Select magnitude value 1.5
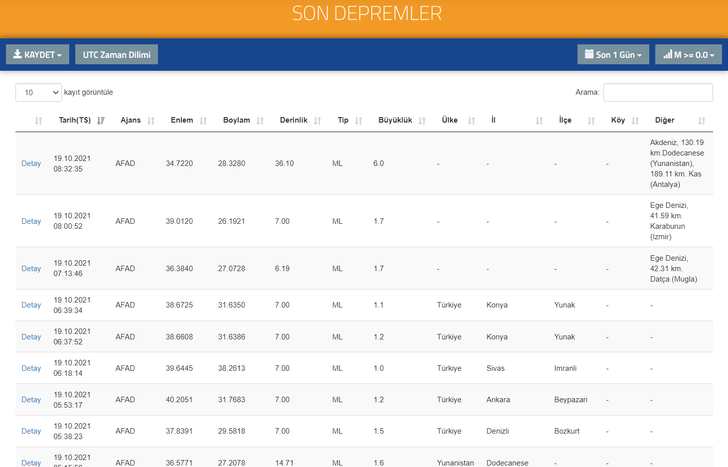The width and height of the screenshot is (728, 467). pos(378,431)
